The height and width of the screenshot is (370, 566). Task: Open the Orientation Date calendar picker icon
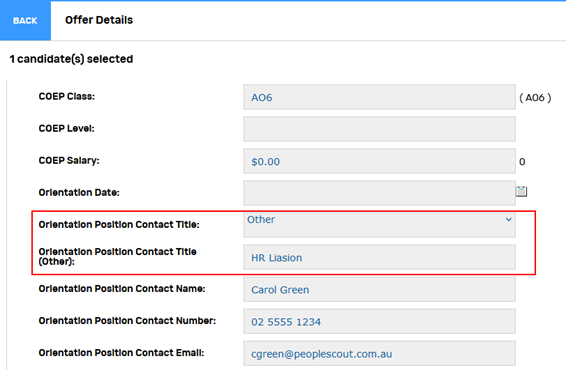(521, 191)
